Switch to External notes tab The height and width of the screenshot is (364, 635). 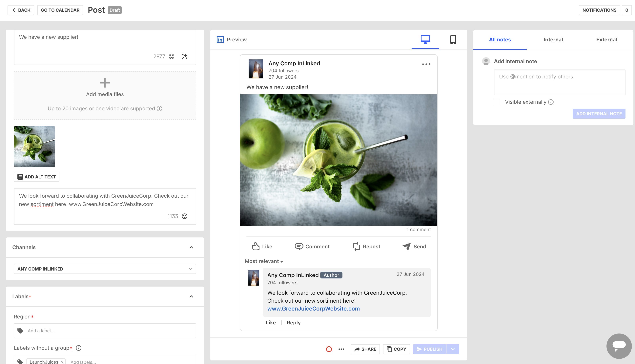(x=606, y=39)
